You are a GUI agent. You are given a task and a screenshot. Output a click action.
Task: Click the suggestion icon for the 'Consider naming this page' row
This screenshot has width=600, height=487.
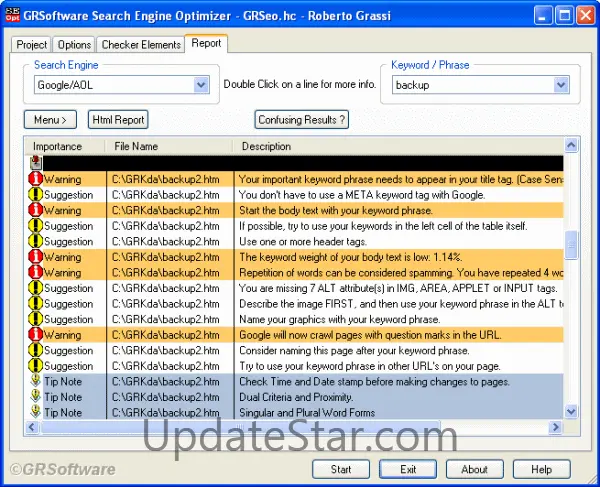(x=36, y=350)
